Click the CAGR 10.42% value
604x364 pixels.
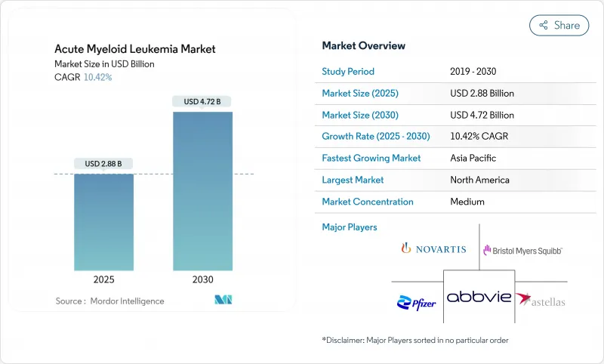tap(96, 78)
